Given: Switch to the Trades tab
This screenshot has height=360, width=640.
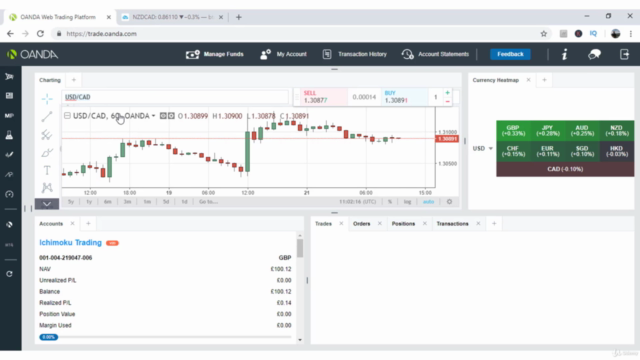Looking at the screenshot, I should [x=323, y=224].
